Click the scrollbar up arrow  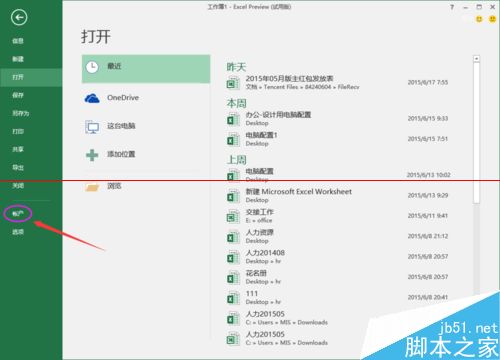pyautogui.click(x=477, y=59)
